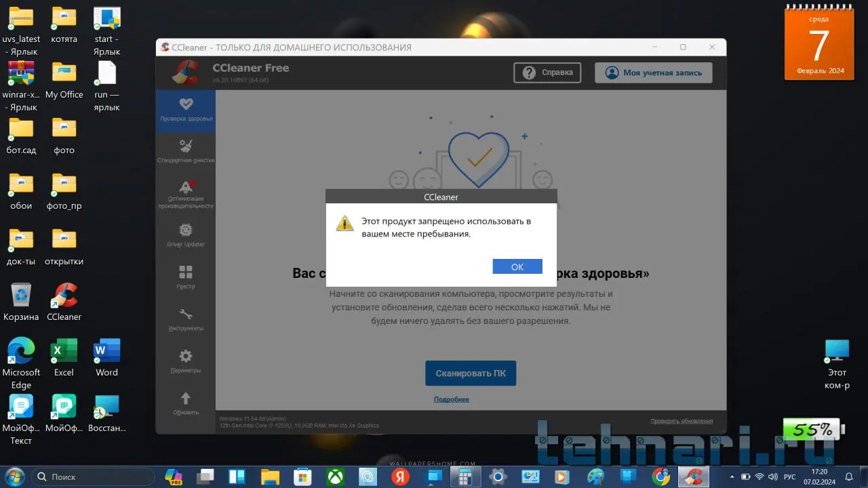The width and height of the screenshot is (868, 488).
Task: Select the CCleaner shortcut on the desktop
Action: coord(64,303)
